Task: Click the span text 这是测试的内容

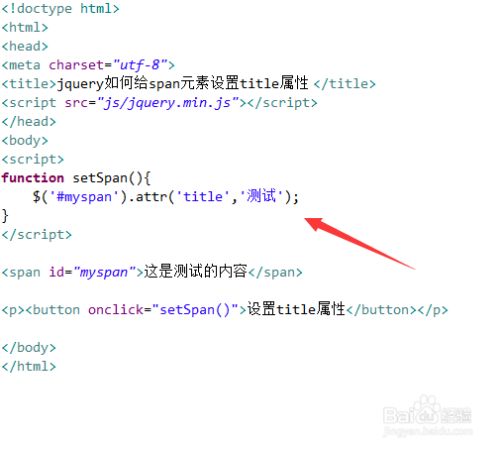Action: (x=196, y=271)
